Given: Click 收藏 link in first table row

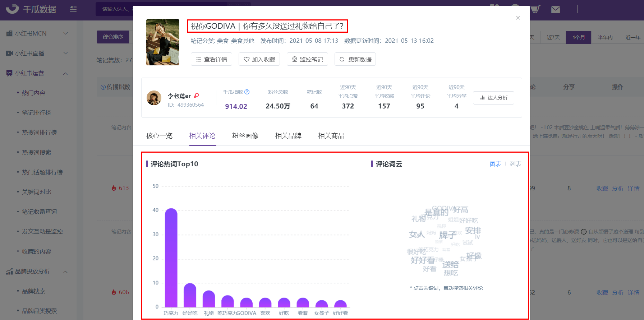Looking at the screenshot, I should 602,189.
